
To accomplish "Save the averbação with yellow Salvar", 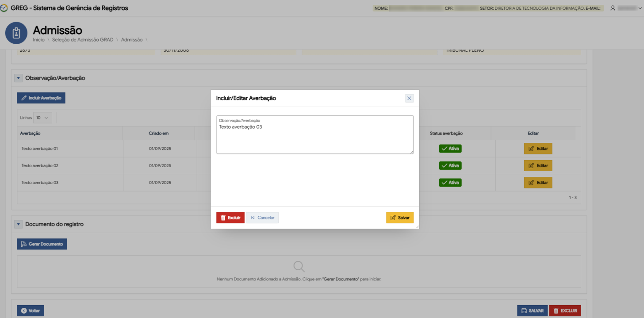I will coord(399,218).
